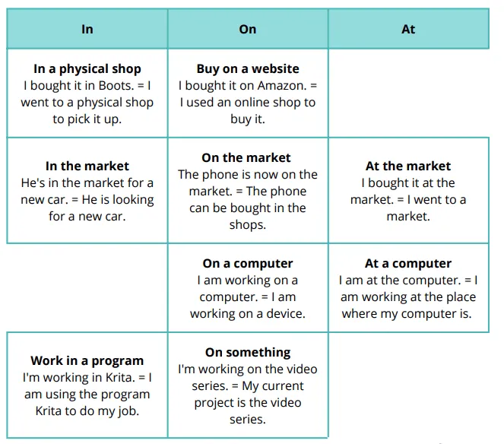The width and height of the screenshot is (504, 444).
Task: Click the "On" column header
Action: tap(248, 29)
